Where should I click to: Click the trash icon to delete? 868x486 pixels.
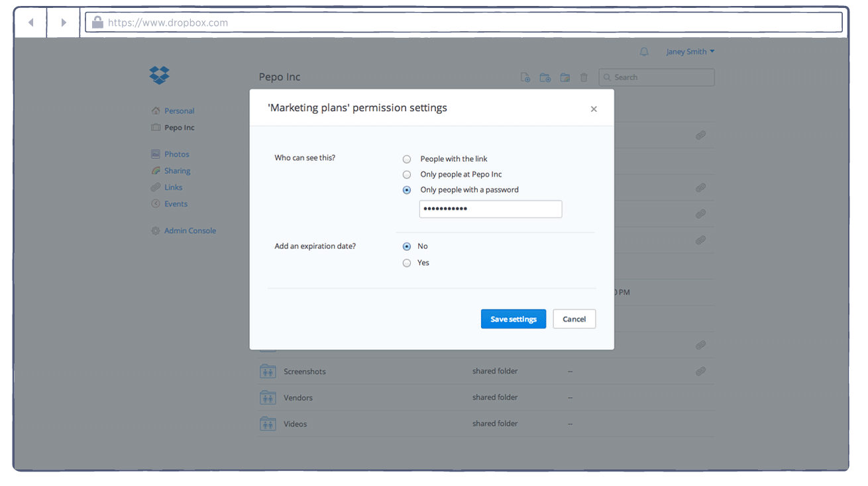click(x=584, y=77)
